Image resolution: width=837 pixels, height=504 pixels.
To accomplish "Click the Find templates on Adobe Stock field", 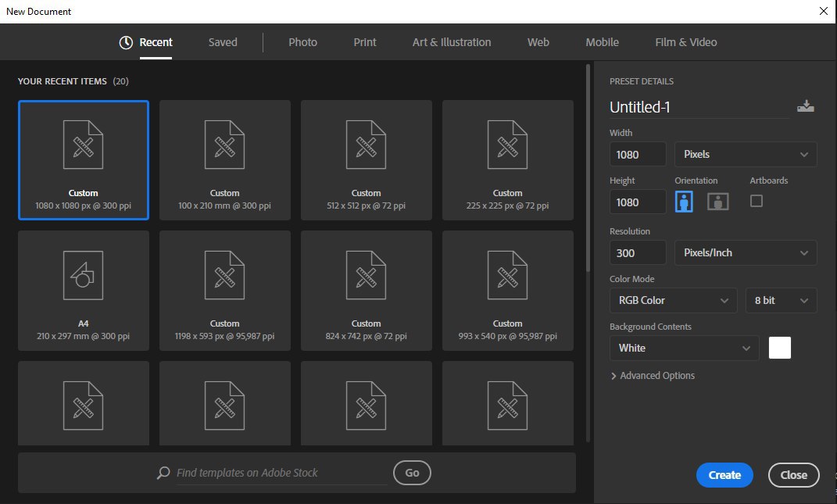I will 282,473.
